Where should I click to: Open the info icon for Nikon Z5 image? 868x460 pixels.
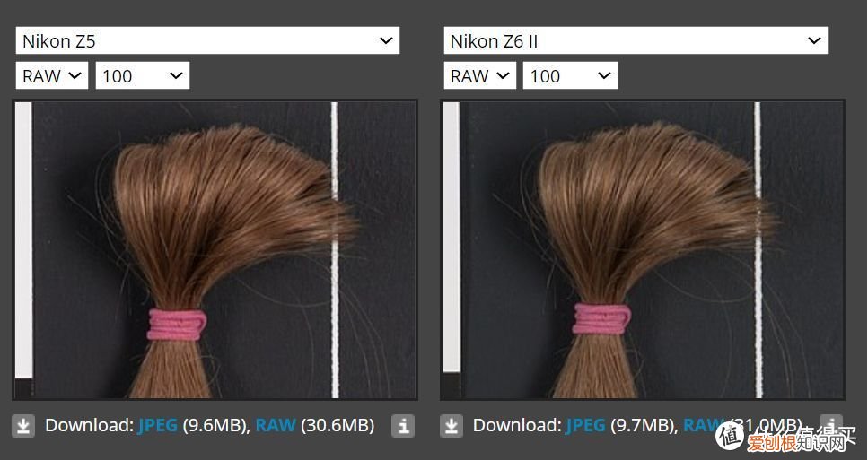pyautogui.click(x=403, y=426)
